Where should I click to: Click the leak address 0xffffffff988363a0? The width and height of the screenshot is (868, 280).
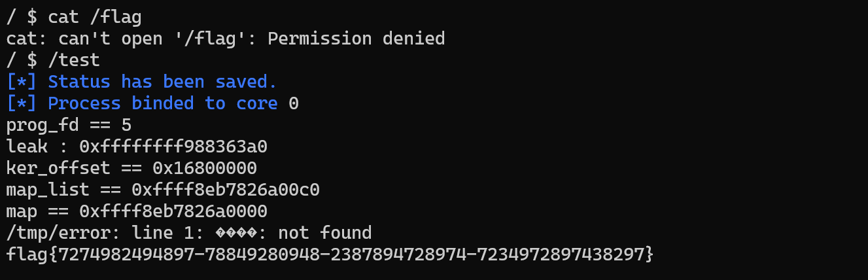tap(173, 147)
